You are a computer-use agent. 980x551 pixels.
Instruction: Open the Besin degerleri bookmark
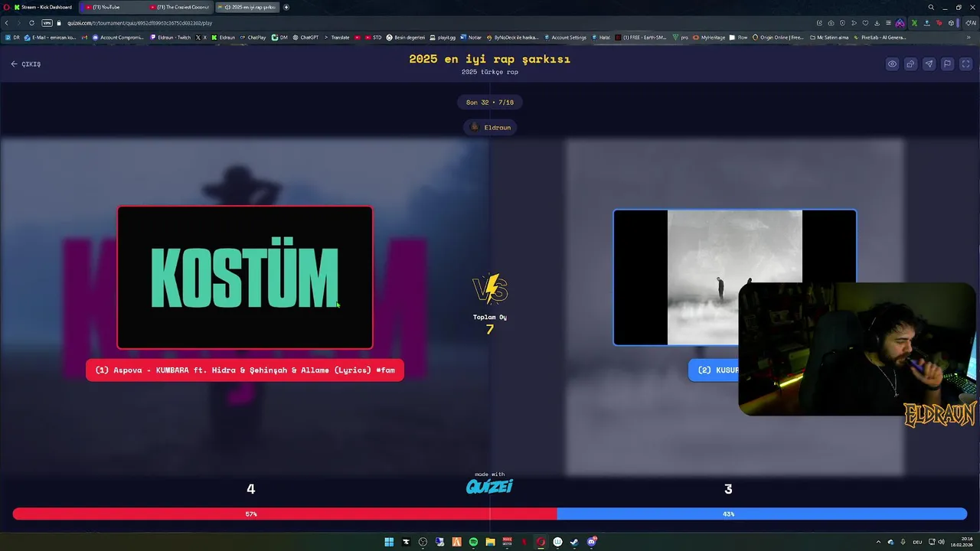406,37
